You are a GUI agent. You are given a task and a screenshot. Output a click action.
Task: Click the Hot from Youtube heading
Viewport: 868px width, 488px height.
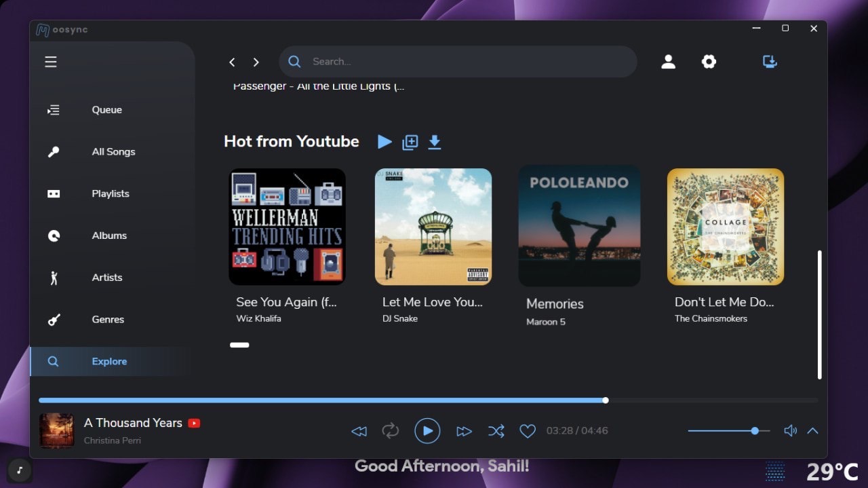tap(292, 141)
